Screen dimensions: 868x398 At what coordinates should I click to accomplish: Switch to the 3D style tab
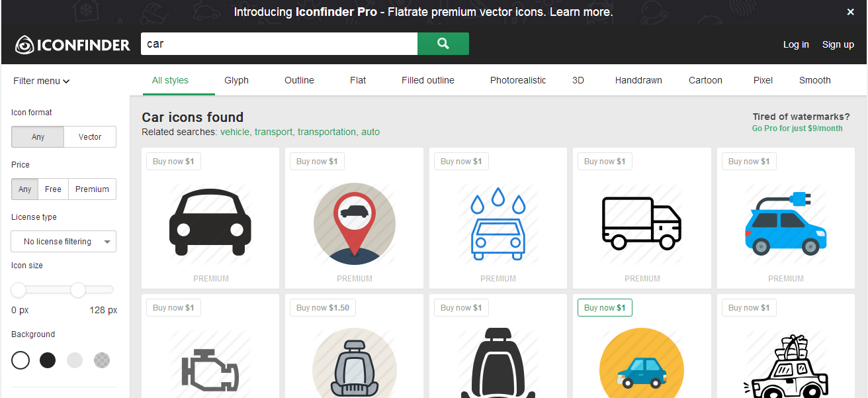578,80
